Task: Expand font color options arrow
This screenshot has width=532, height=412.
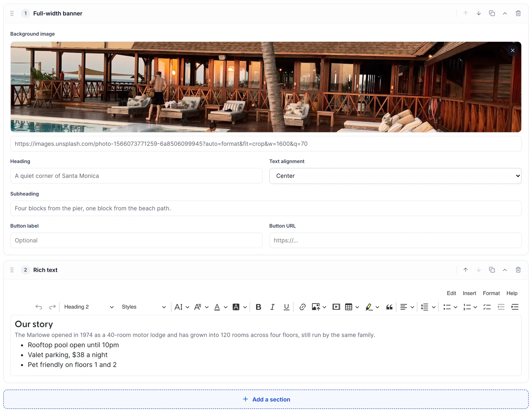Action: pyautogui.click(x=226, y=307)
